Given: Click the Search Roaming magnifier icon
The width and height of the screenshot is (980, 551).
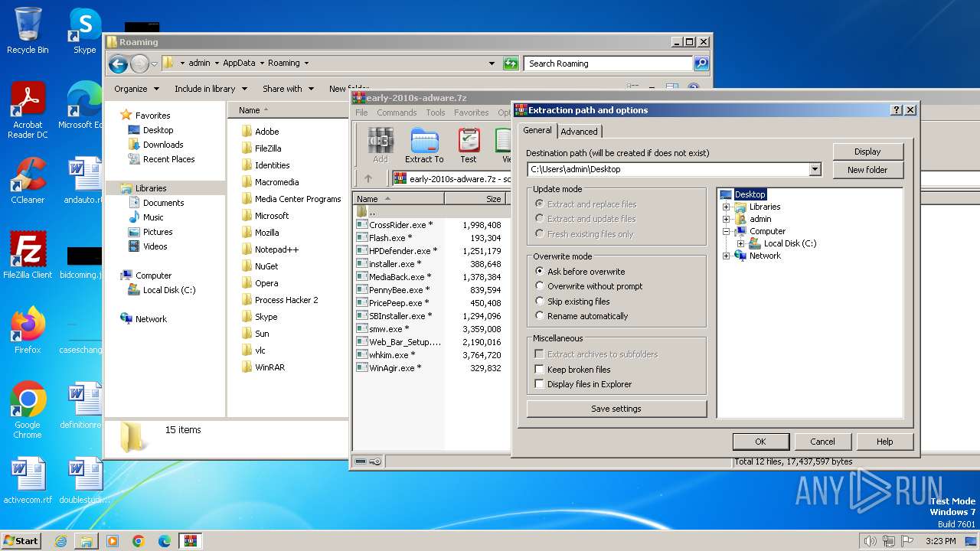Looking at the screenshot, I should [701, 64].
